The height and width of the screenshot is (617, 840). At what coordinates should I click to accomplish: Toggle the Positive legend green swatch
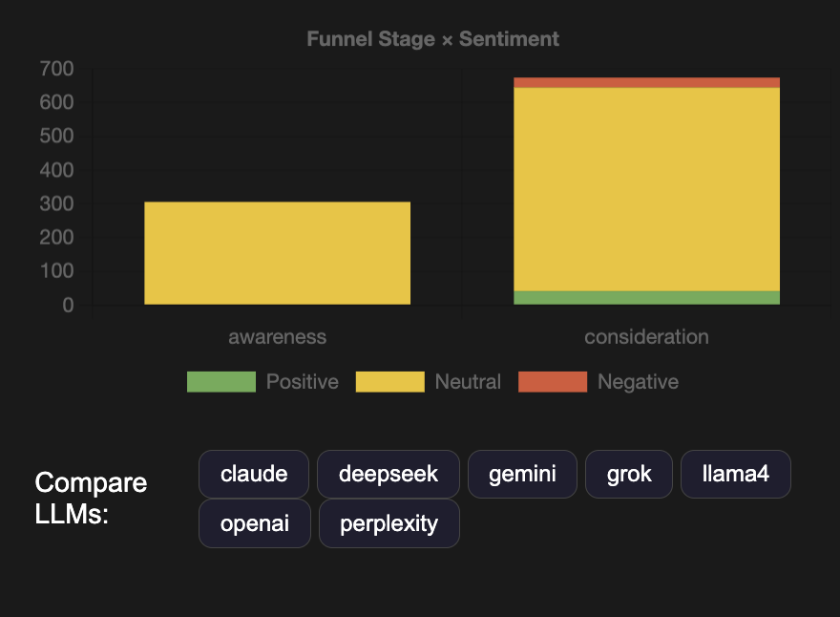(221, 382)
